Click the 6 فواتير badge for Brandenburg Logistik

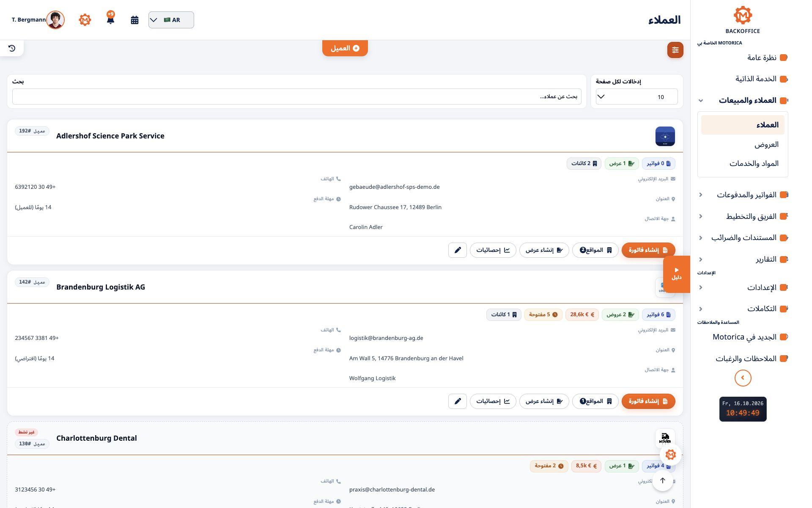pos(658,315)
